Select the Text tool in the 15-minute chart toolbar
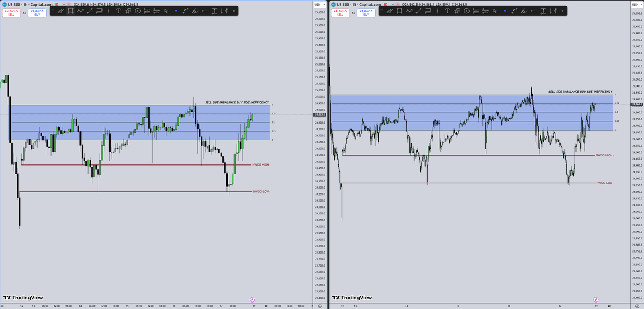 447,11
